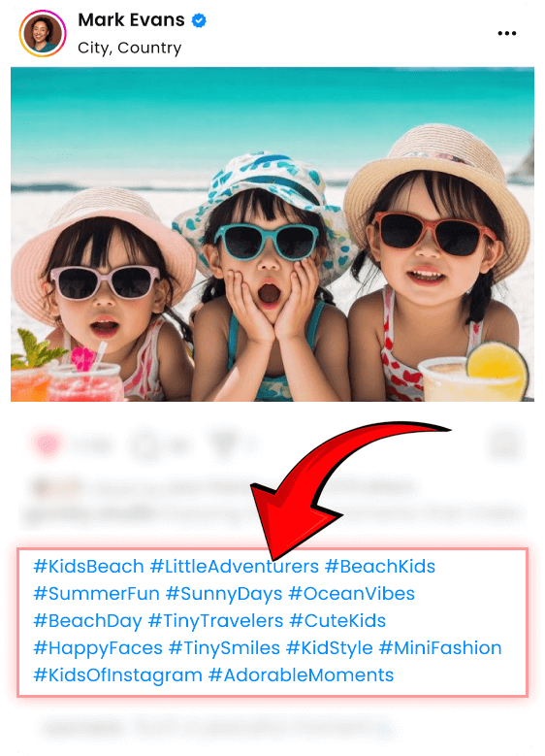Viewport: 545px width, 756px height.
Task: Click the City, Country location label
Action: point(130,48)
